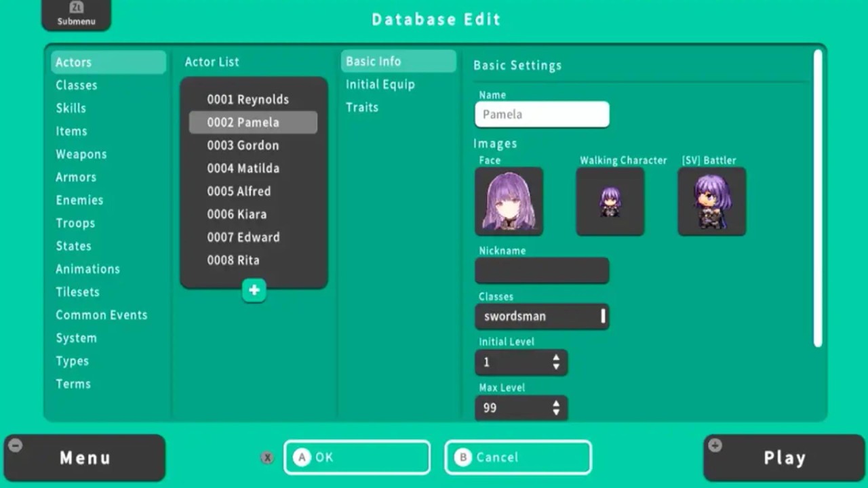
Task: Click the Name input field
Action: 541,115
